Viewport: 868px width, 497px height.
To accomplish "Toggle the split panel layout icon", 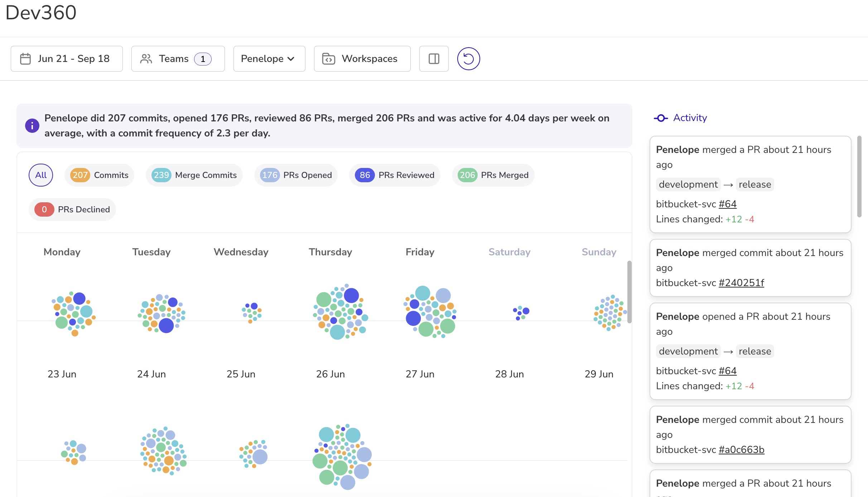I will point(434,59).
